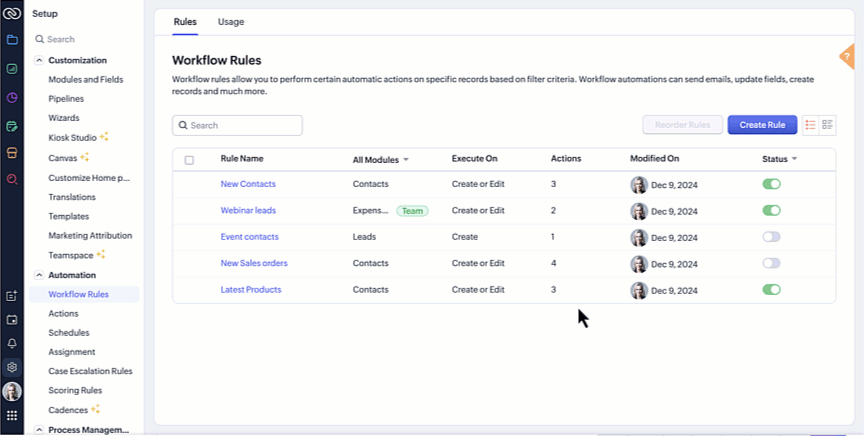The image size is (864, 436).
Task: Tick the select-all rules checkbox
Action: (x=189, y=160)
